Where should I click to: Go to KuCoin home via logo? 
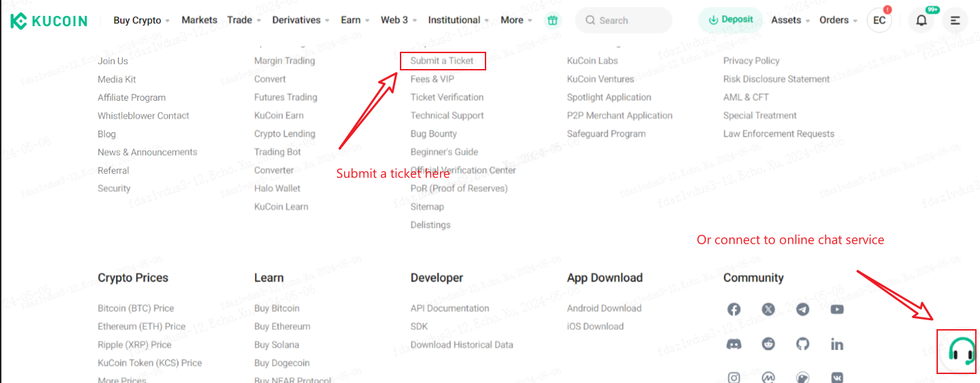pyautogui.click(x=49, y=21)
